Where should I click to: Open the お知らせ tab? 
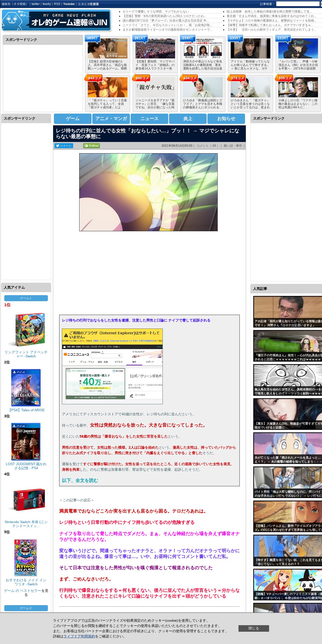[x=226, y=119]
